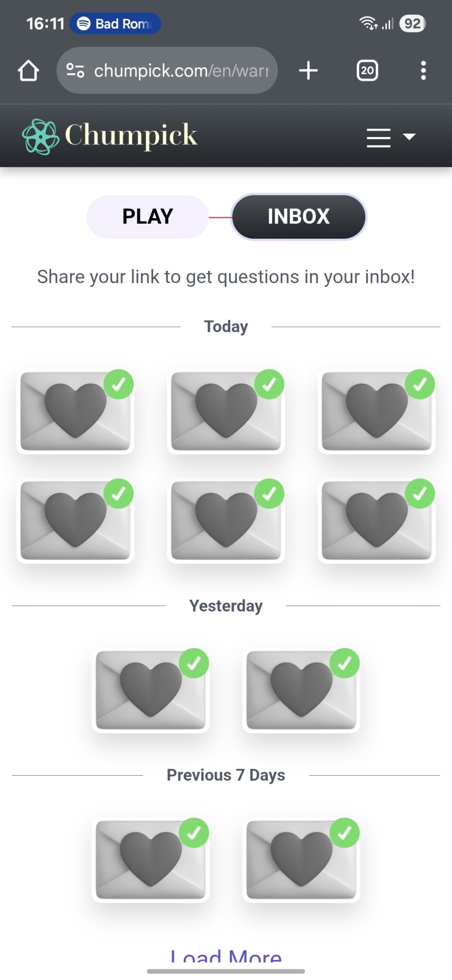Open the left envelope under Yesterday
The width and height of the screenshot is (452, 980).
click(x=151, y=690)
